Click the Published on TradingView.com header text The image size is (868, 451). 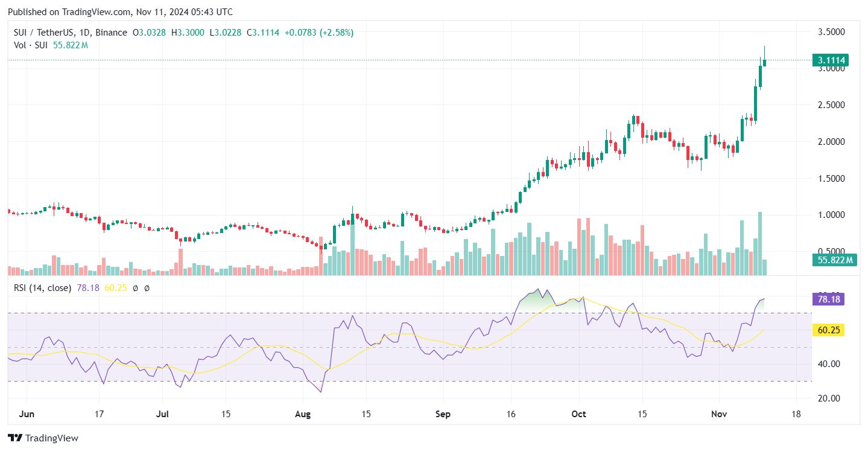click(x=120, y=12)
